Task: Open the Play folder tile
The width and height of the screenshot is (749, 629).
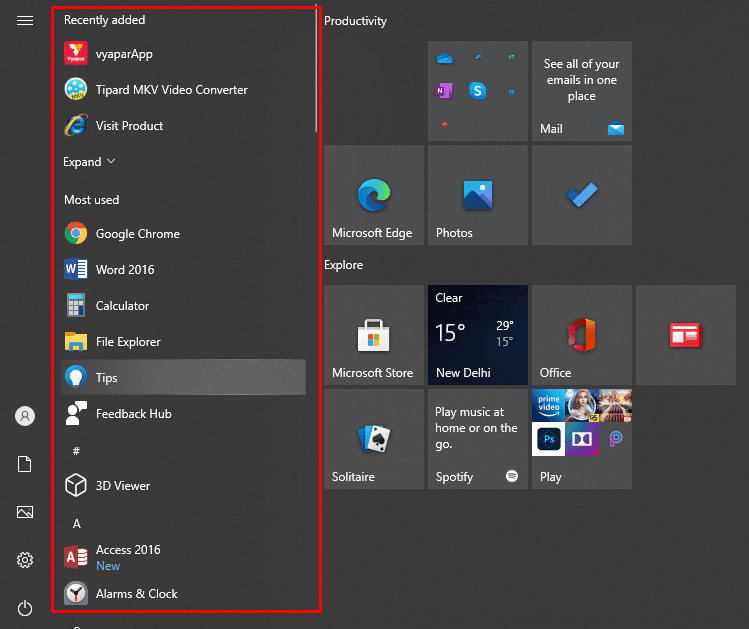Action: [x=582, y=439]
